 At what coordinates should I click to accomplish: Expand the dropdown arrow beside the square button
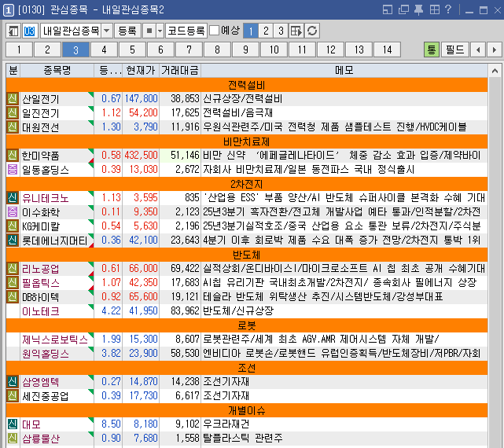[160, 31]
